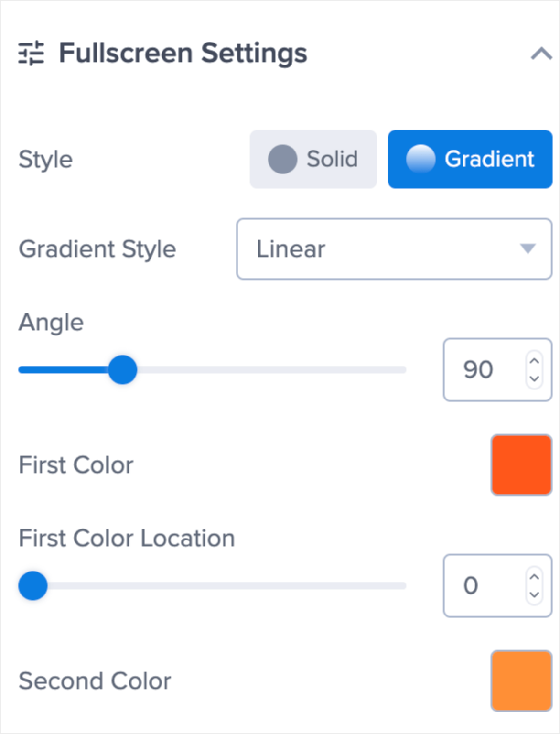
Task: Click the white Gradient circle icon
Action: (x=420, y=159)
